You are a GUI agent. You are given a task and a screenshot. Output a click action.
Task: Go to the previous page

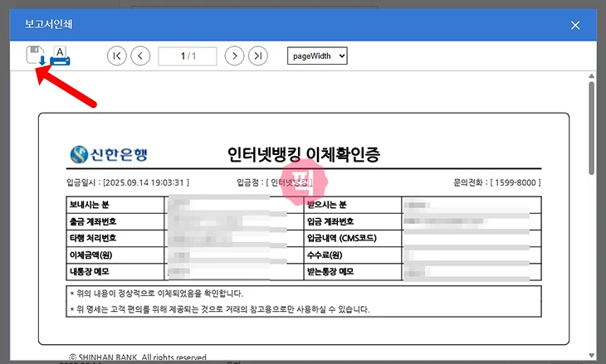tap(140, 56)
